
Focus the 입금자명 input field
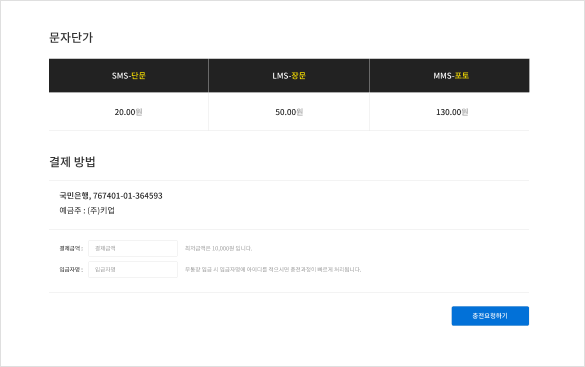[x=133, y=269]
